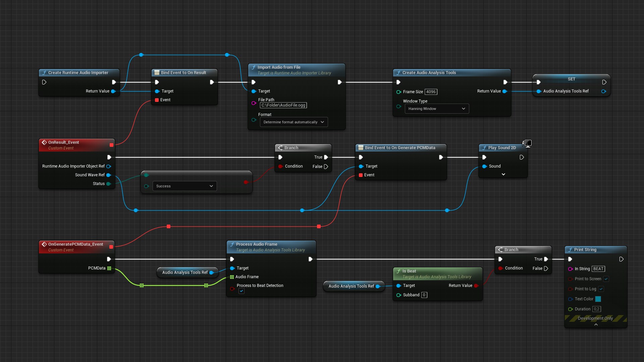Click the Create Runtime Audio Importer Return Value pin
This screenshot has height=362, width=644.
pos(113,91)
